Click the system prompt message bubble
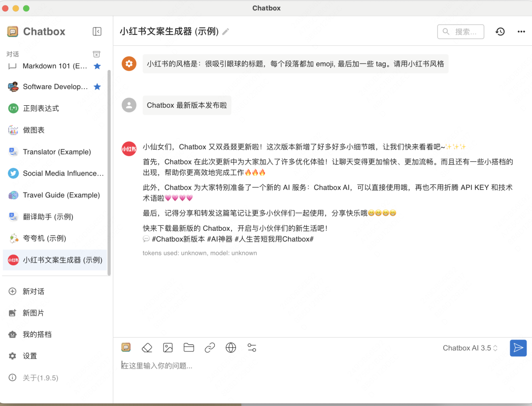Viewport: 532px width, 406px height. point(295,63)
